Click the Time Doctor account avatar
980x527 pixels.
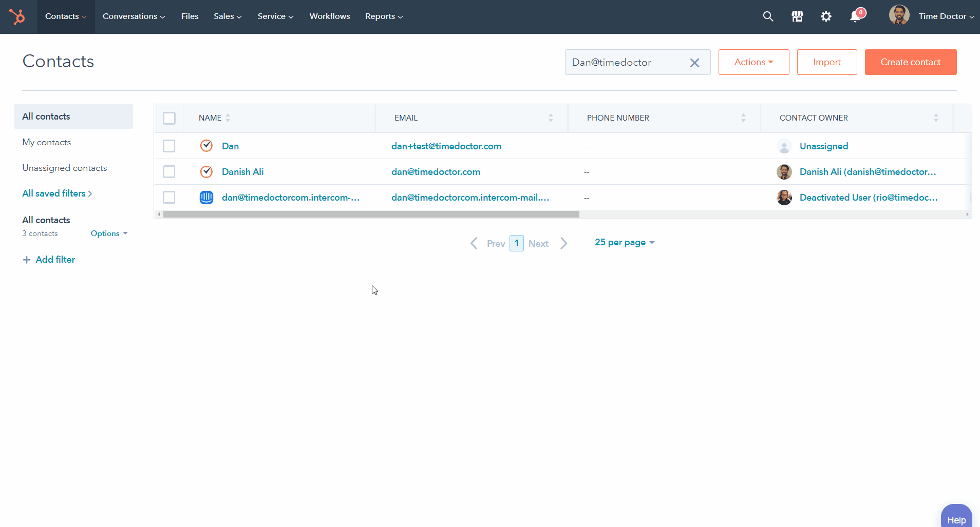(899, 15)
